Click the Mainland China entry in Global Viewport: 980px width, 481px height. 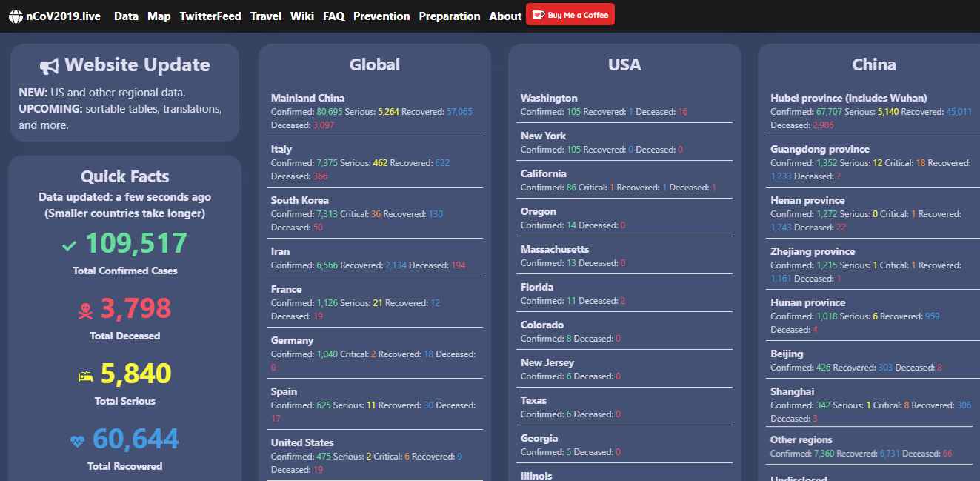307,98
